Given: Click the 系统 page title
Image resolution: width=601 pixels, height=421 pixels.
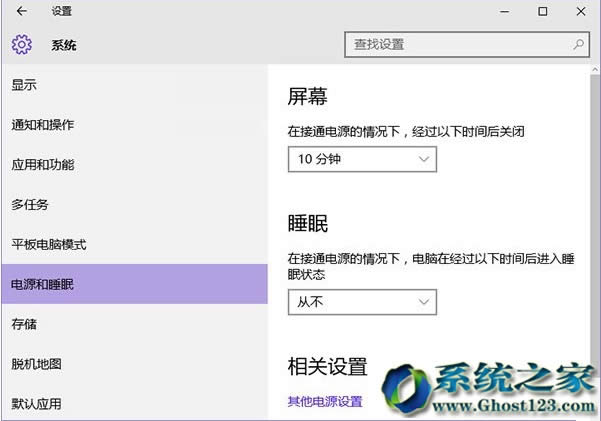Looking at the screenshot, I should click(64, 45).
